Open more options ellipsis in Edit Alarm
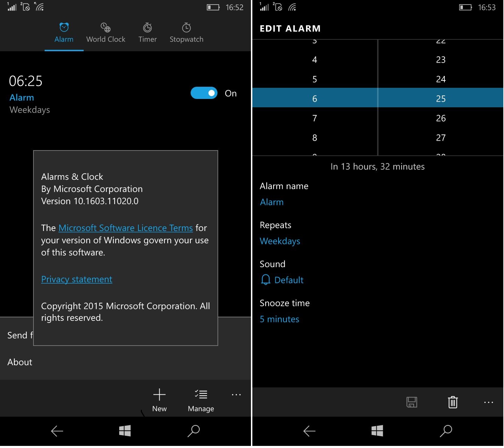504x448 pixels. click(488, 402)
